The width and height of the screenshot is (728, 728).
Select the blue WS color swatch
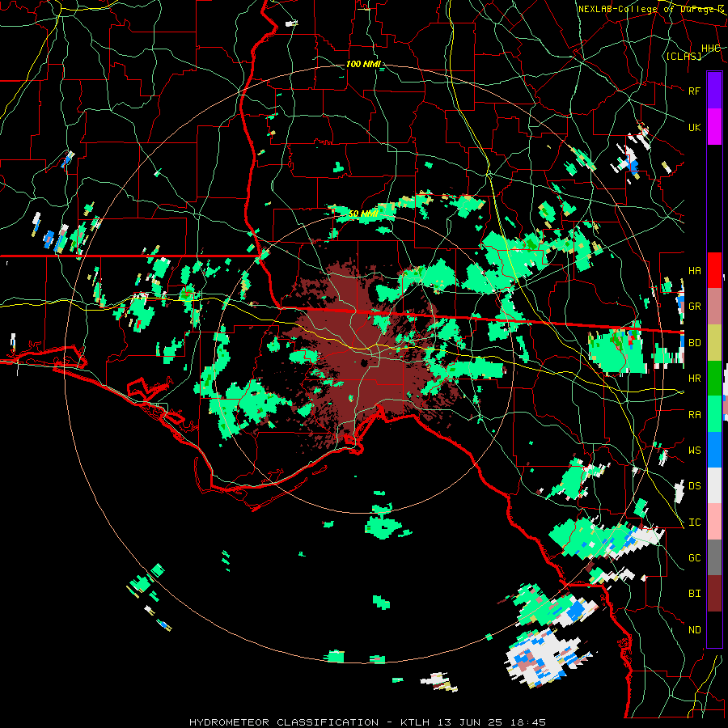point(714,450)
